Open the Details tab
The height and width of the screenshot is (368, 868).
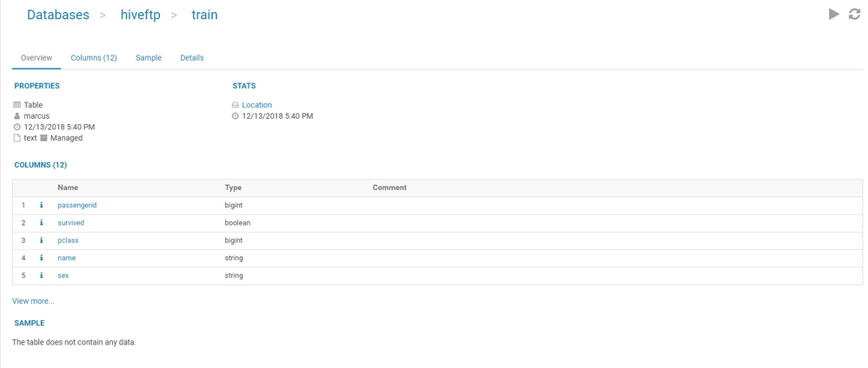192,57
